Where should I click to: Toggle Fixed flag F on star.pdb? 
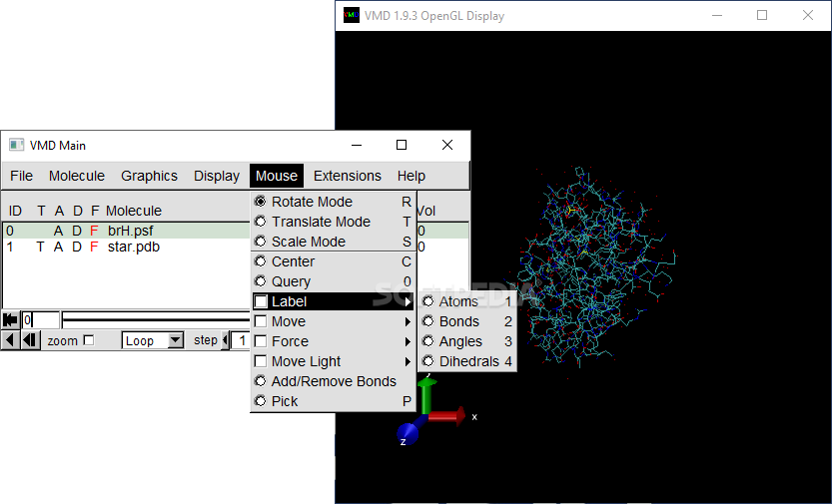[x=94, y=247]
